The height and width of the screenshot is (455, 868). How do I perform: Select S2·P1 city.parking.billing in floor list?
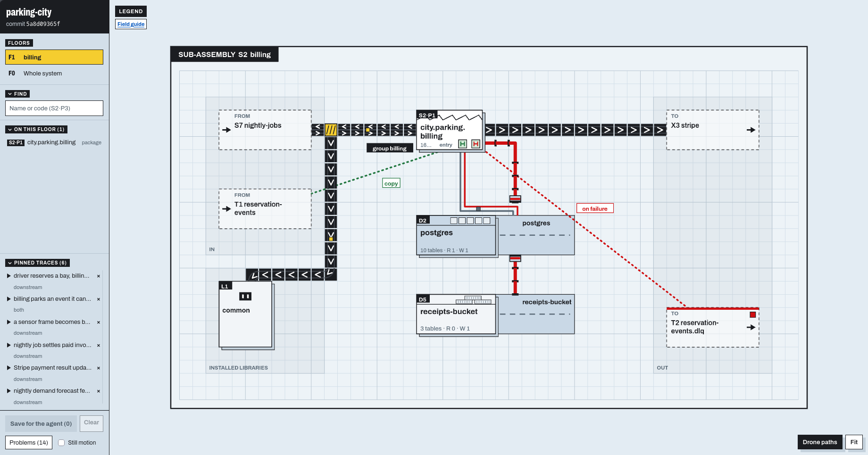[54, 142]
